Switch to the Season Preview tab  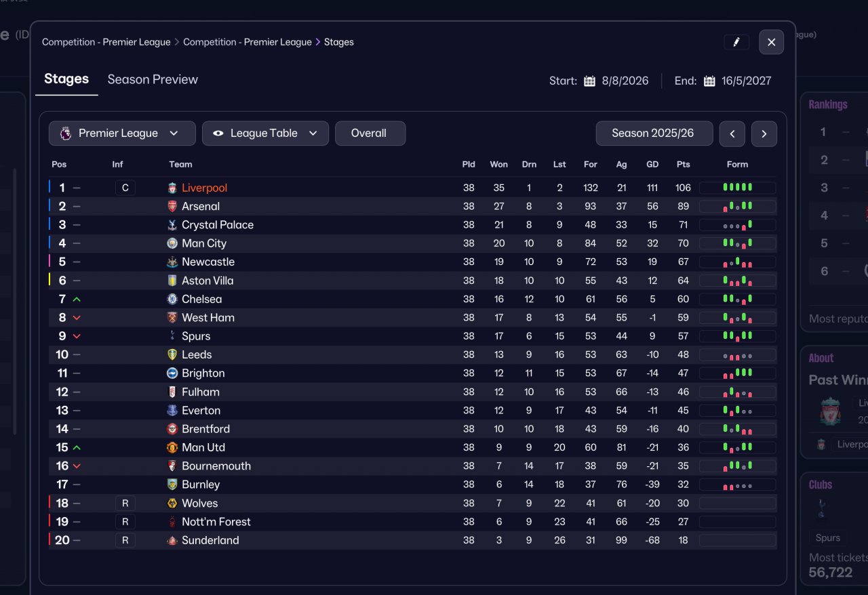click(x=153, y=79)
